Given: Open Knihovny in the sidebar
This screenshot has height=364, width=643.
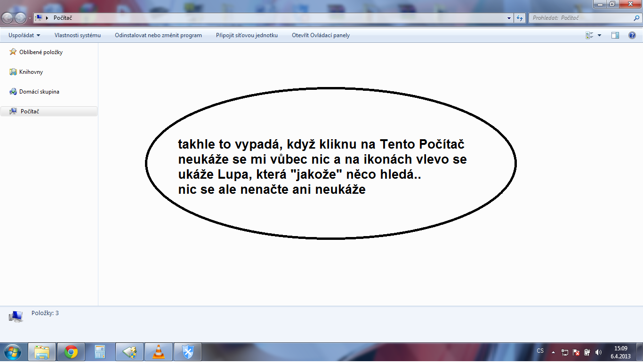Looking at the screenshot, I should (31, 72).
